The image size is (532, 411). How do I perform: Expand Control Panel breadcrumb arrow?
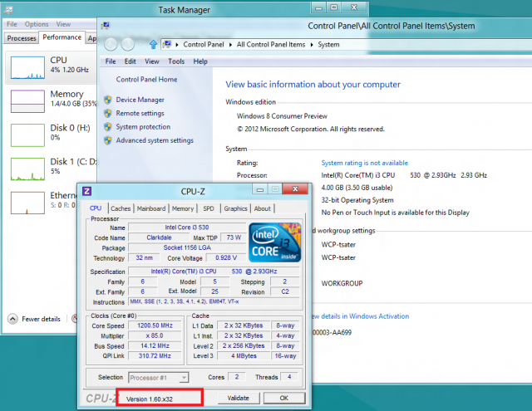(x=230, y=45)
